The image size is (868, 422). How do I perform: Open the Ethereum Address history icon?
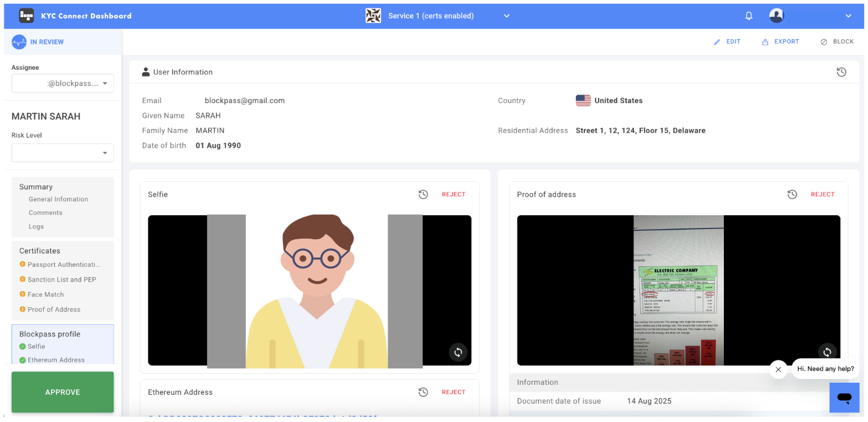tap(423, 392)
